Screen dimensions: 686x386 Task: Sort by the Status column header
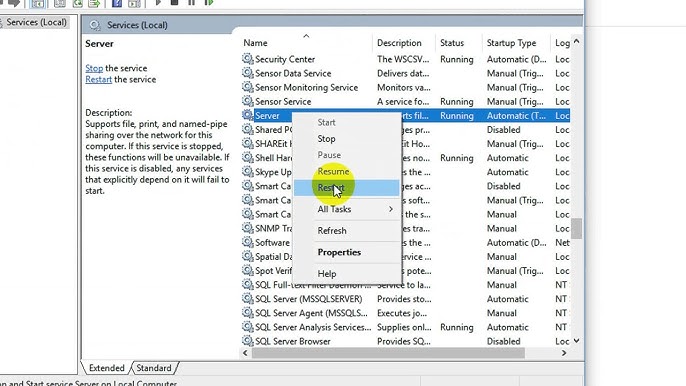[452, 43]
